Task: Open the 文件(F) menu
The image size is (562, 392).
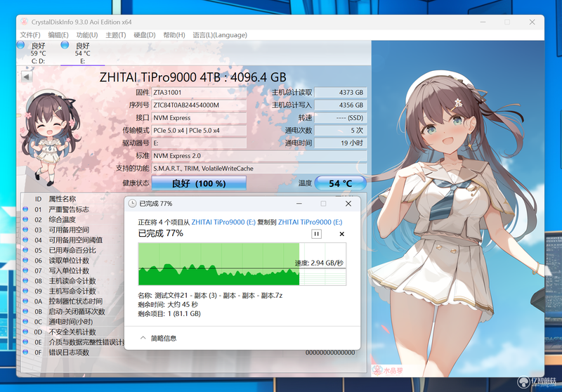Action: pyautogui.click(x=30, y=34)
